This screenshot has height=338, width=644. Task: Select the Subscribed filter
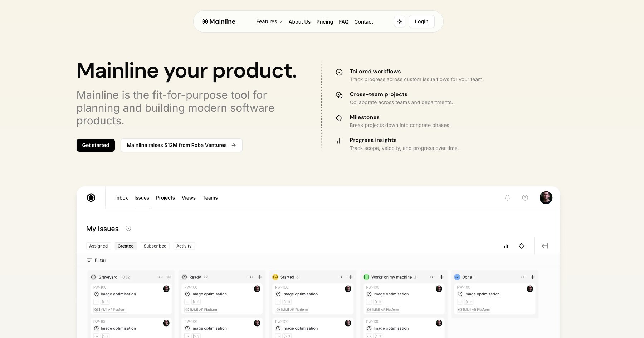[155, 246]
